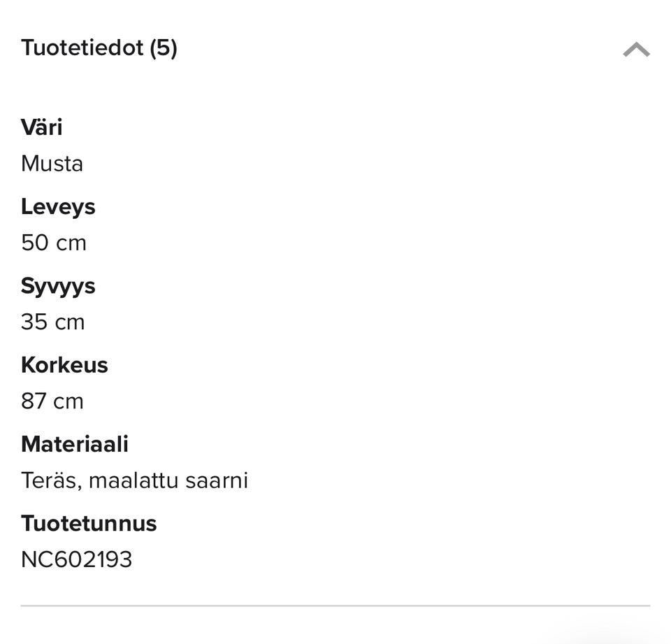The width and height of the screenshot is (671, 644).
Task: Select the Tuotetunnus label
Action: pos(89,524)
